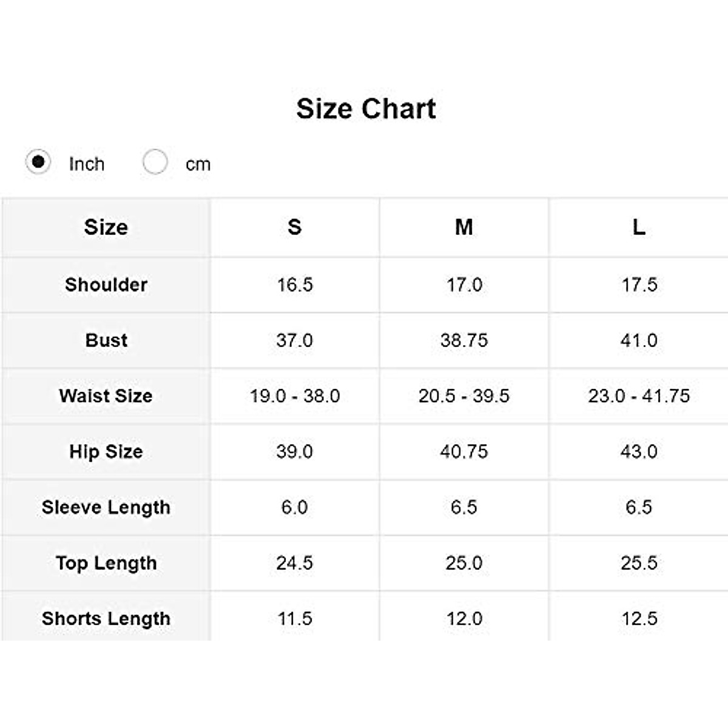Select waist range 23.0 - 41.75

click(639, 396)
